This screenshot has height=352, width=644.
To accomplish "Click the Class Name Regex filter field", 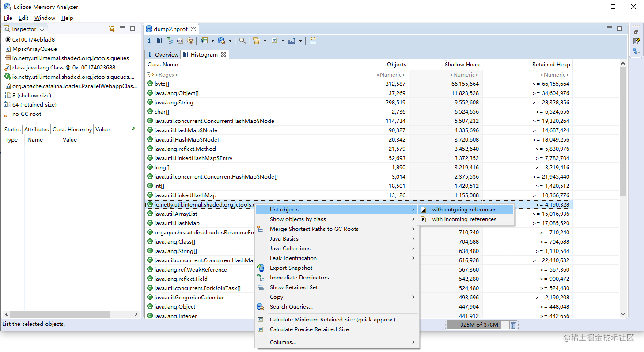I will tap(239, 75).
